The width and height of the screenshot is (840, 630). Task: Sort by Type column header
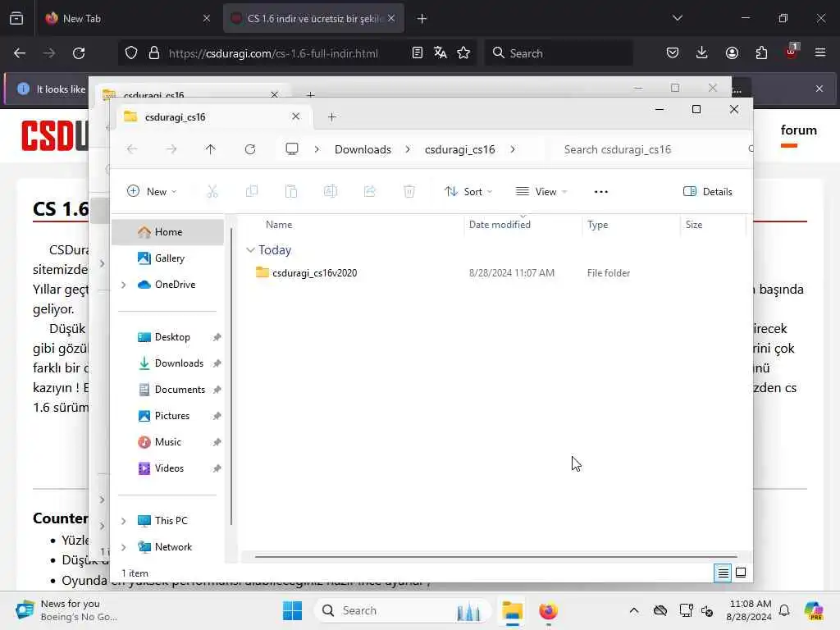pyautogui.click(x=597, y=225)
